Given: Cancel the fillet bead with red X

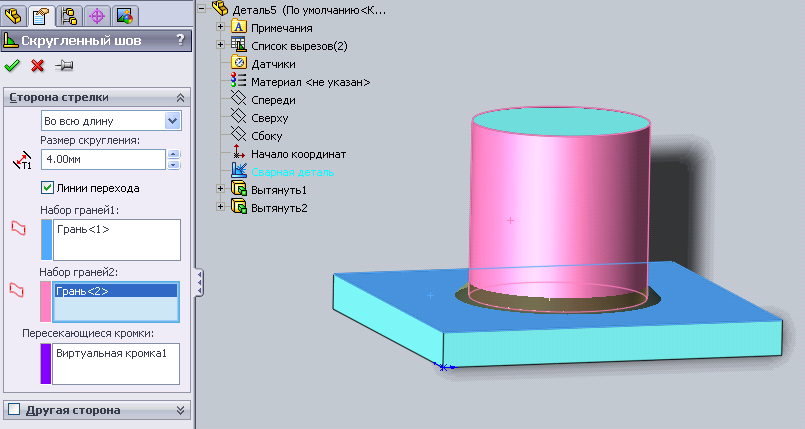Looking at the screenshot, I should pos(37,65).
